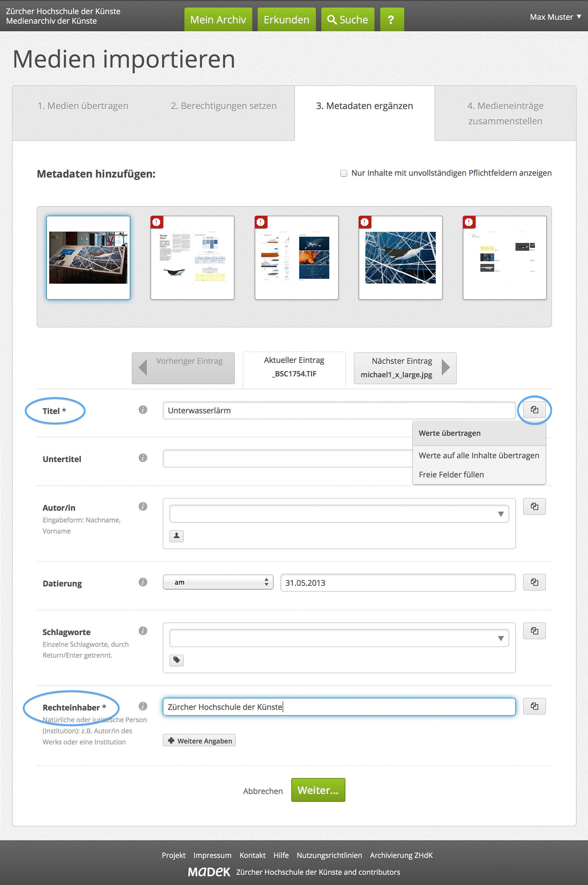
Task: Open the help question mark button
Action: click(391, 20)
